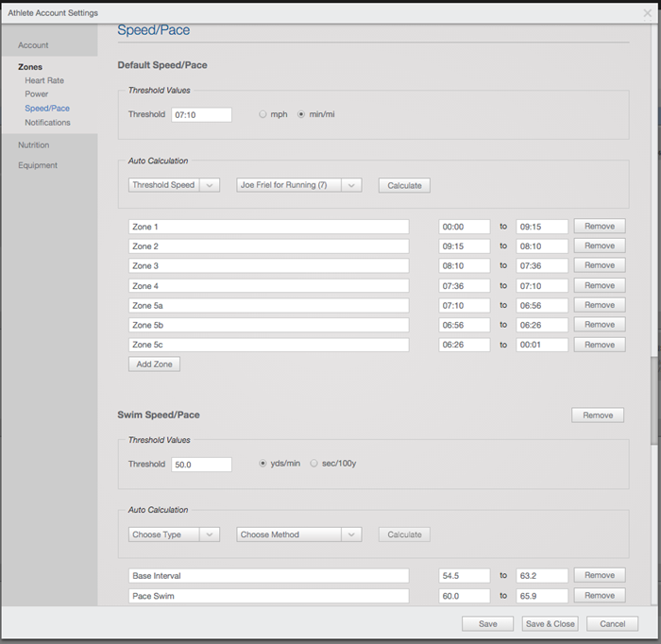Close the Athlete Account Settings dialog
The width and height of the screenshot is (661, 644).
pos(647,12)
